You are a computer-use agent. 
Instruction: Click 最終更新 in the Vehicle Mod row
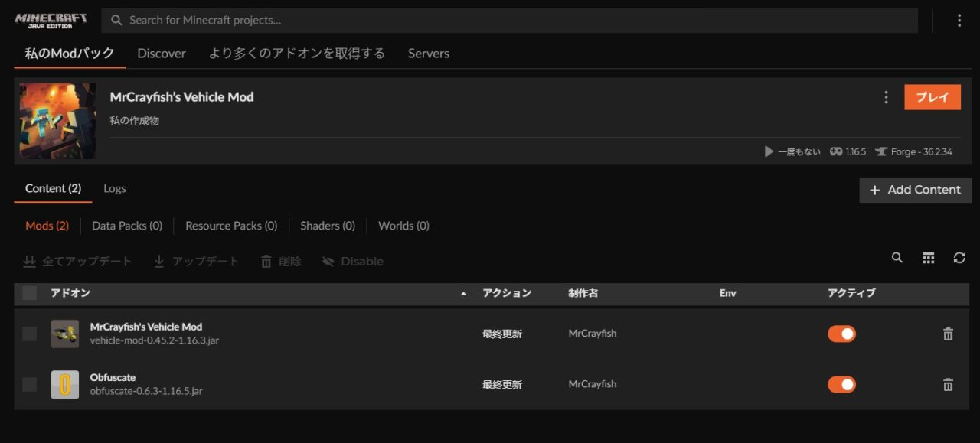coord(502,334)
